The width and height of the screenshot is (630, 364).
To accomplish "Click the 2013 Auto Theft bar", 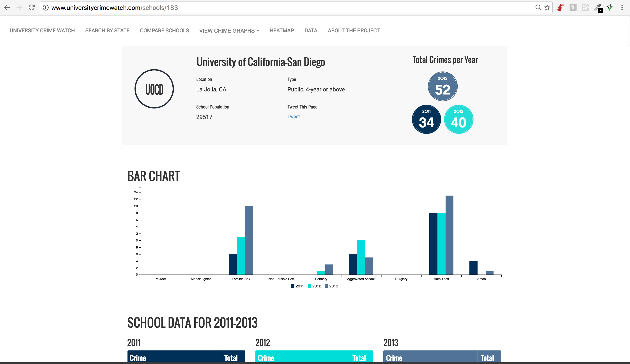I will coord(449,235).
